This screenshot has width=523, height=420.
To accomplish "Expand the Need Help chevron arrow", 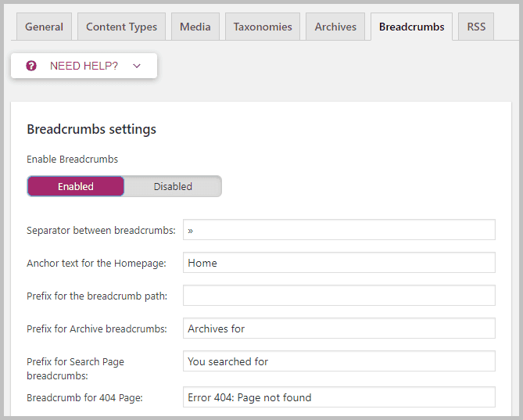I will click(137, 66).
